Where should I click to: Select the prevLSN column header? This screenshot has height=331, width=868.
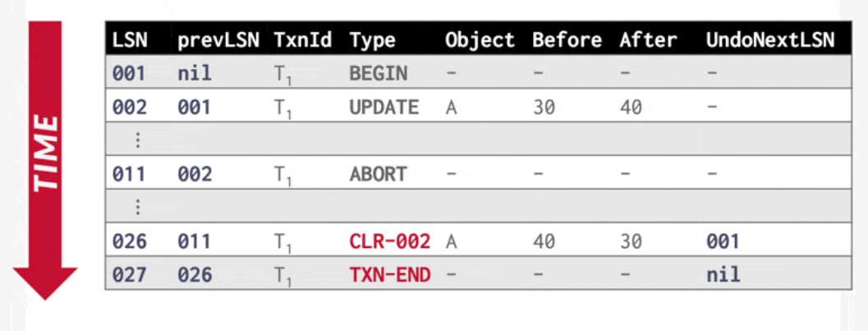pos(218,40)
